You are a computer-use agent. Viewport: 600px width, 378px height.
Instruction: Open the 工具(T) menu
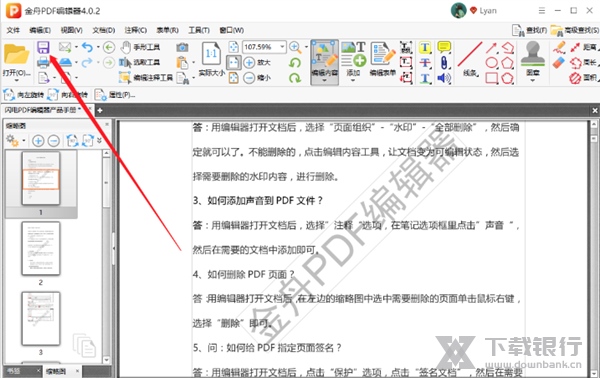coord(199,30)
